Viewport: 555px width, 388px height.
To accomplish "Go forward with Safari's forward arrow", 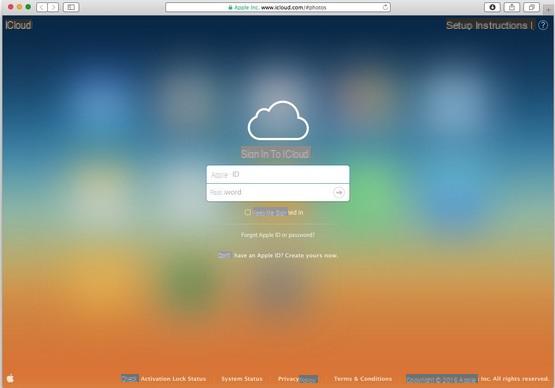I will point(53,7).
